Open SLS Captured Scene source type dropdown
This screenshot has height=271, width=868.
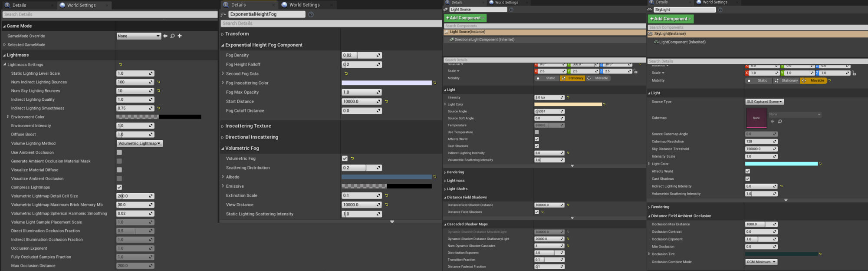[x=764, y=102]
